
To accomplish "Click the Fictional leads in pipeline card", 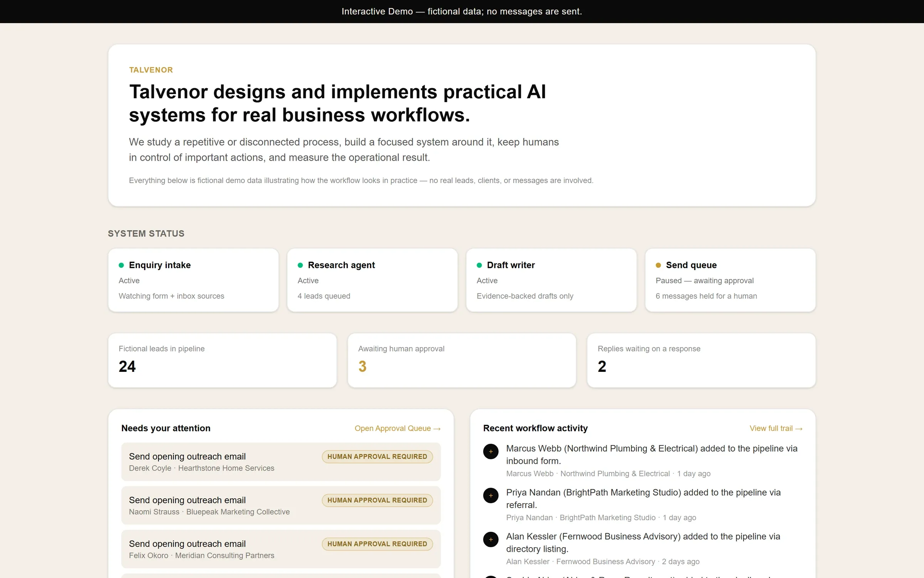I will click(223, 360).
